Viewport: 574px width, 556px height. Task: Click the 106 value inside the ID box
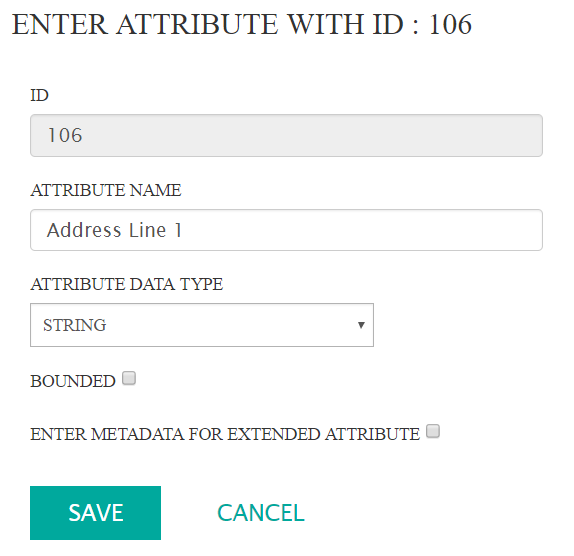(x=65, y=135)
